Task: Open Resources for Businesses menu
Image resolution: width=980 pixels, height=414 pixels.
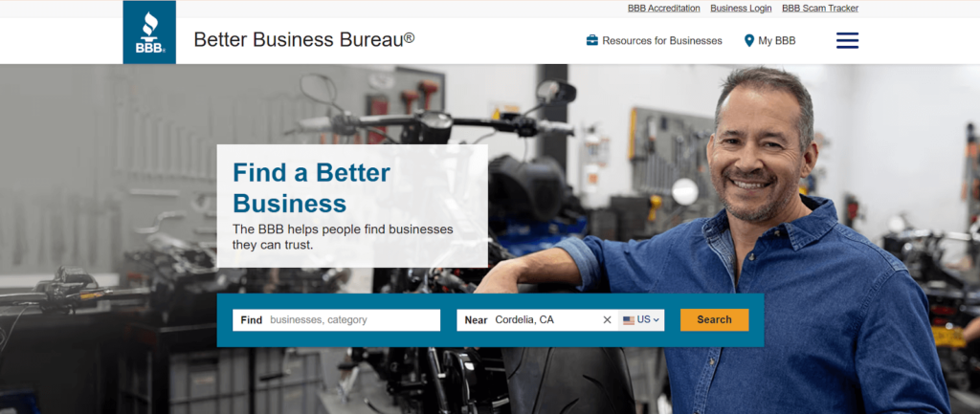Action: pyautogui.click(x=655, y=40)
